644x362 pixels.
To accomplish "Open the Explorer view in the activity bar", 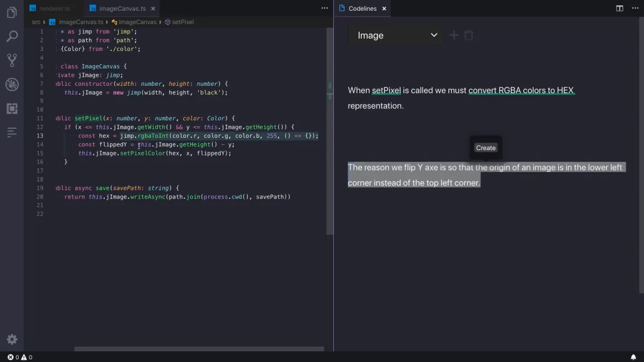I will (x=12, y=12).
